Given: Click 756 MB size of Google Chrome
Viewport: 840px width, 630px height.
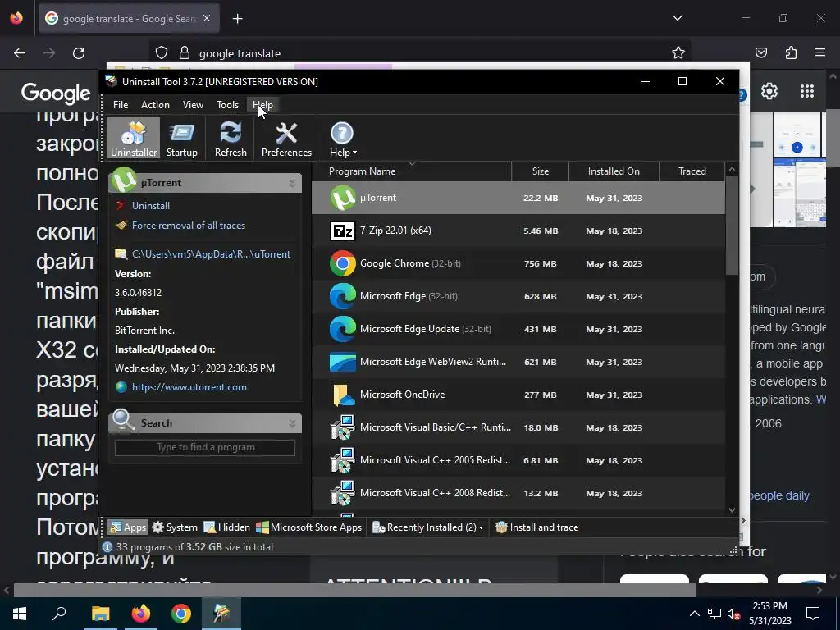Looking at the screenshot, I should click(x=540, y=263).
